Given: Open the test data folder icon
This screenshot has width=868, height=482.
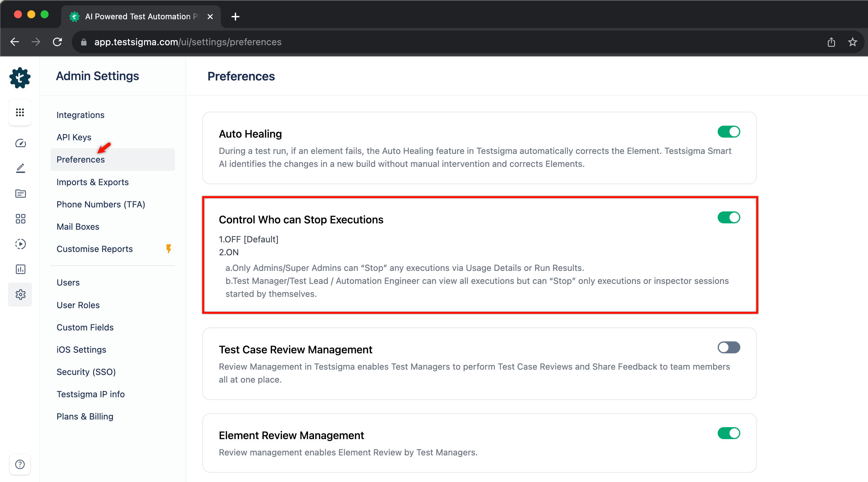Looking at the screenshot, I should coord(20,193).
